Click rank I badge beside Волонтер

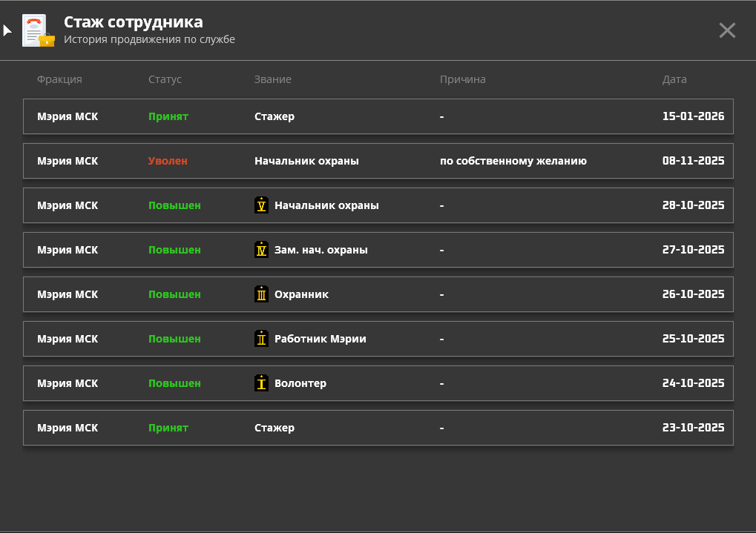[x=261, y=383]
